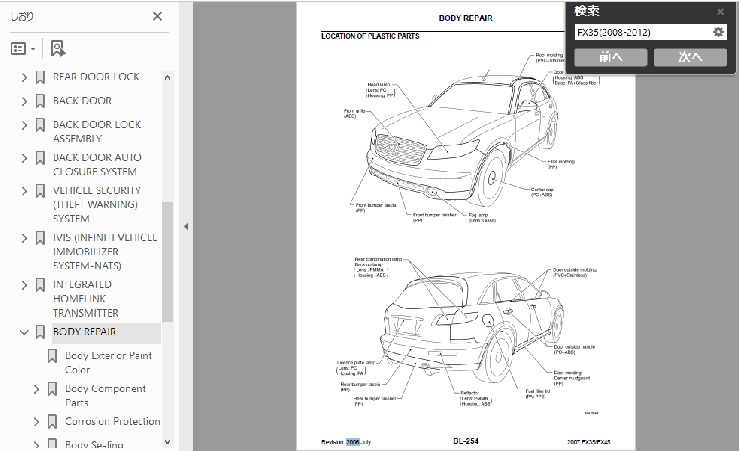The width and height of the screenshot is (740, 451).
Task: Click the search text field
Action: tap(640, 33)
